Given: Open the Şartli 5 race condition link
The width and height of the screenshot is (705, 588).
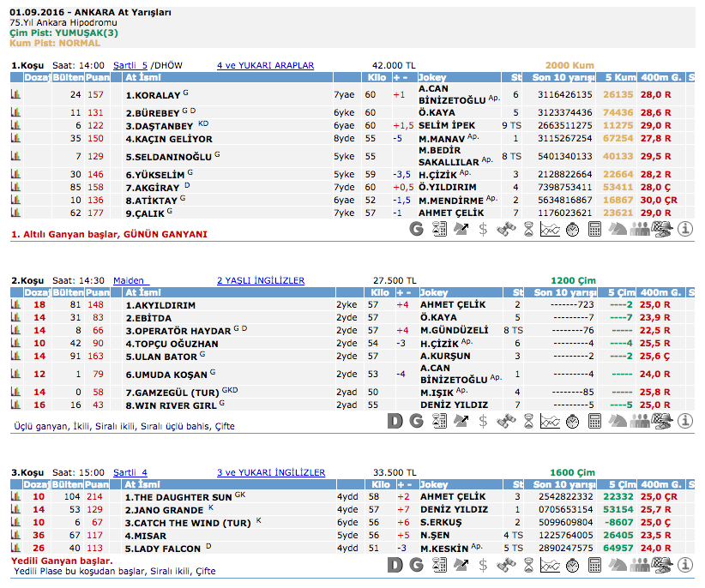Looking at the screenshot, I should pos(130,65).
